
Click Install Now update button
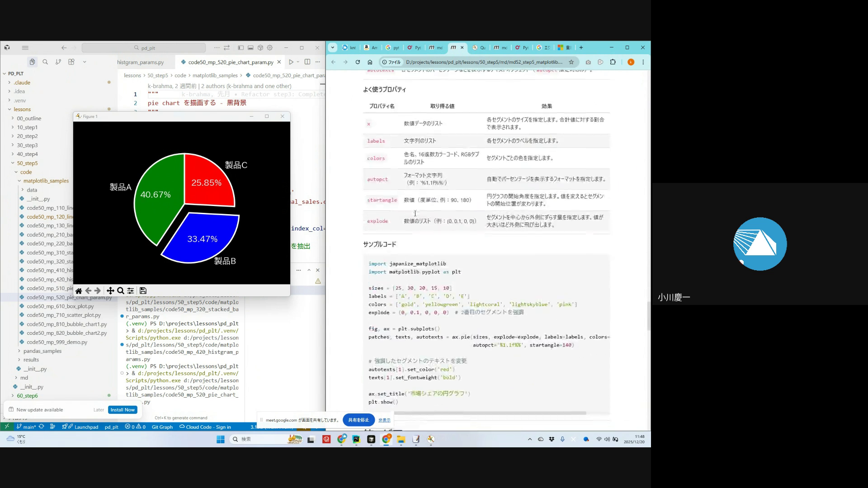pyautogui.click(x=123, y=410)
